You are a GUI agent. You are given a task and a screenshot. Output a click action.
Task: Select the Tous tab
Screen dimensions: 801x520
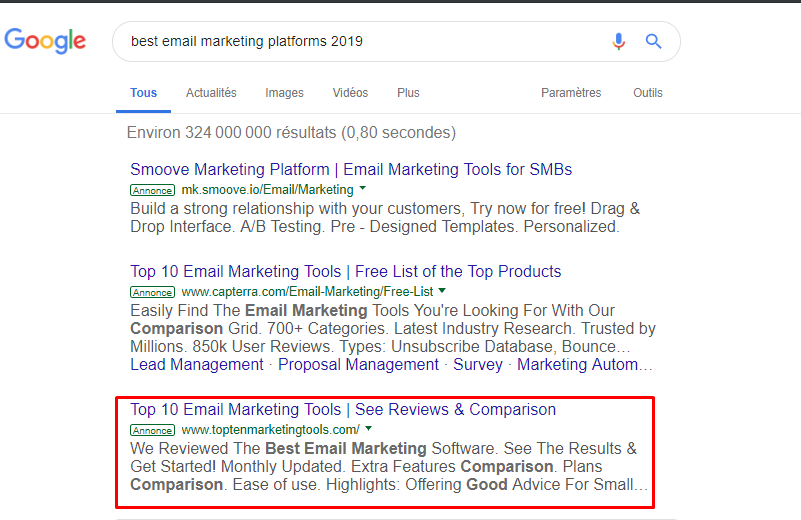(x=144, y=93)
